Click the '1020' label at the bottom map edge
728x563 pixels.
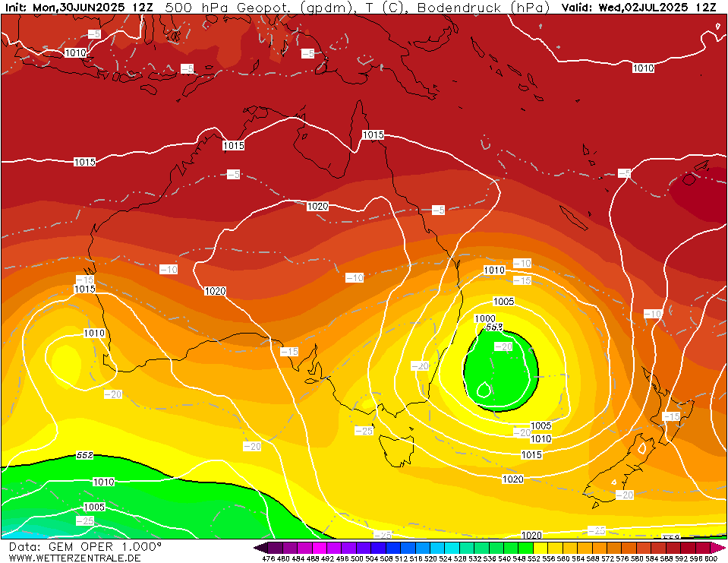click(x=531, y=535)
